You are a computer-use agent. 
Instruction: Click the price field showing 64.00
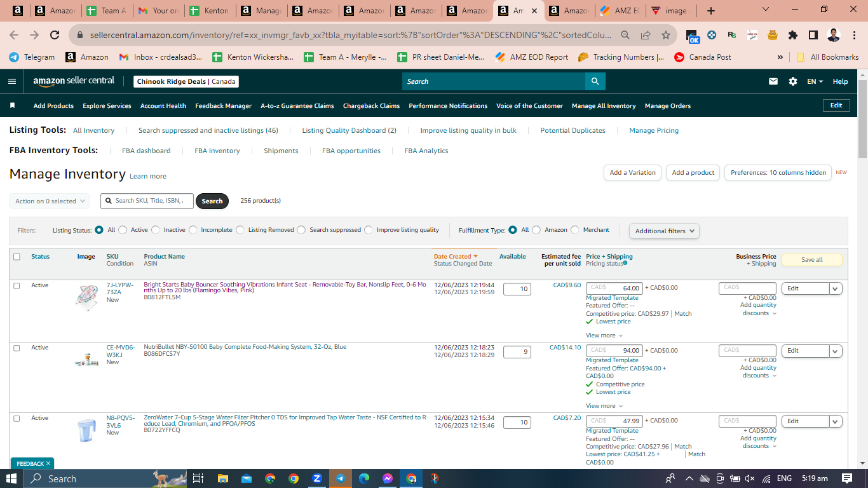[x=614, y=288]
